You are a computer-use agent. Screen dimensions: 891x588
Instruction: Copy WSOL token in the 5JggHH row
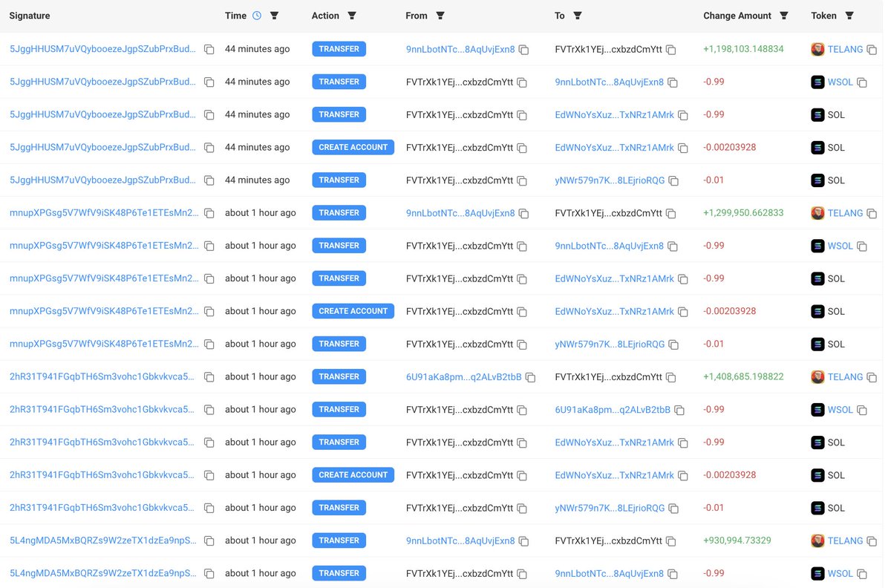(x=862, y=82)
